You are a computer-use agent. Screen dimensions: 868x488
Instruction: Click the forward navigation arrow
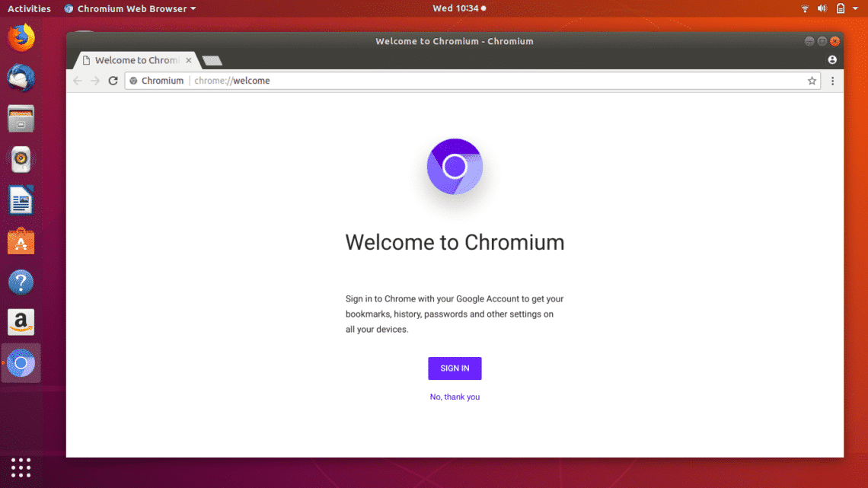click(x=95, y=81)
